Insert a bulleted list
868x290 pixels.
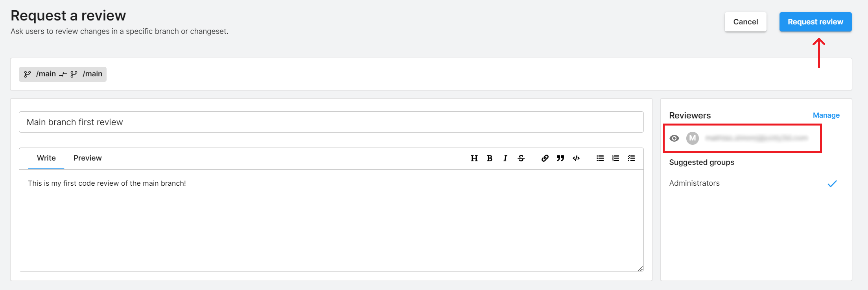pyautogui.click(x=600, y=158)
